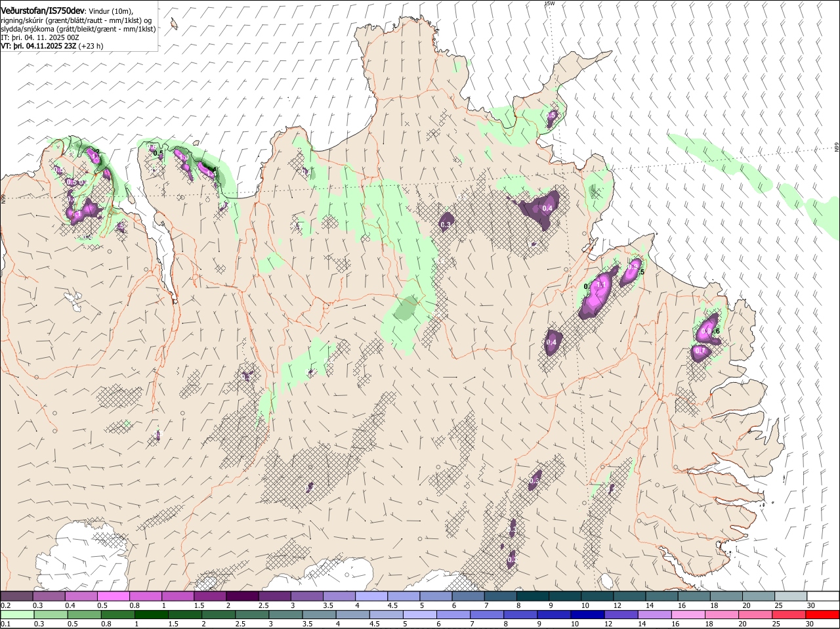Click the lower legend swatch starting at 25
840x629 pixels.
[x=789, y=615]
